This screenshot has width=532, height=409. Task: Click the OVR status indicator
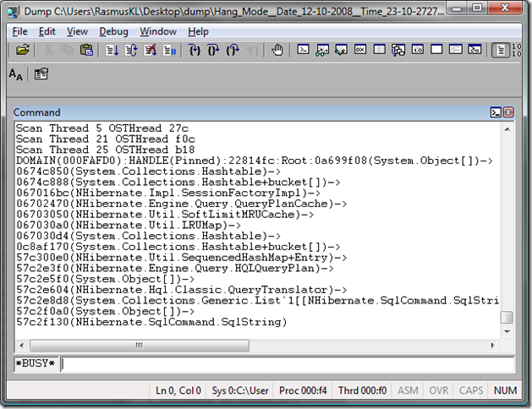click(x=438, y=390)
